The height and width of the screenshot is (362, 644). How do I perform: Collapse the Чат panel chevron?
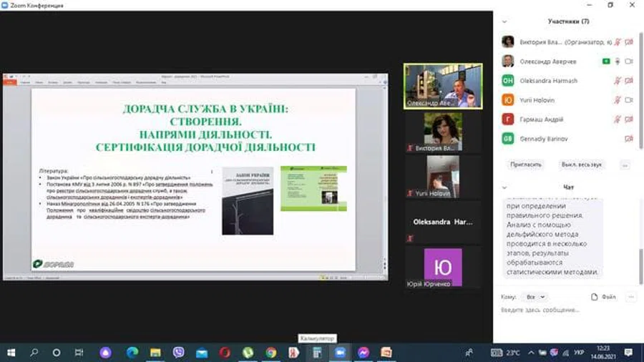504,187
